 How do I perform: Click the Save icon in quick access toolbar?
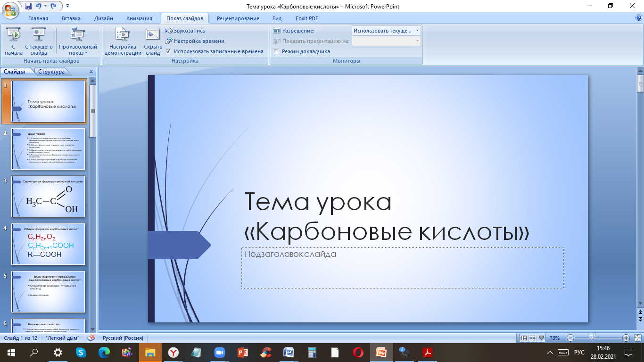(x=28, y=6)
